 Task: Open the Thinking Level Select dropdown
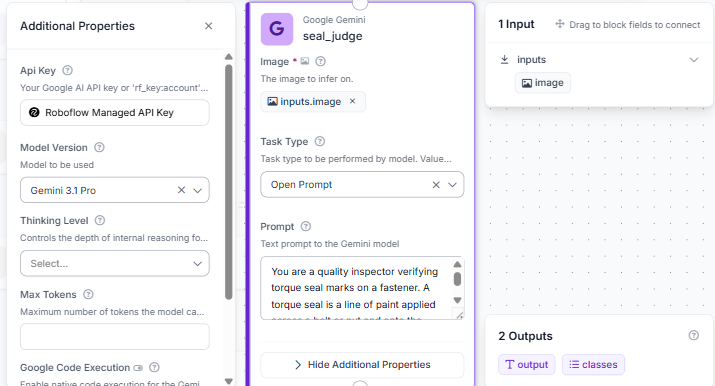click(x=114, y=263)
